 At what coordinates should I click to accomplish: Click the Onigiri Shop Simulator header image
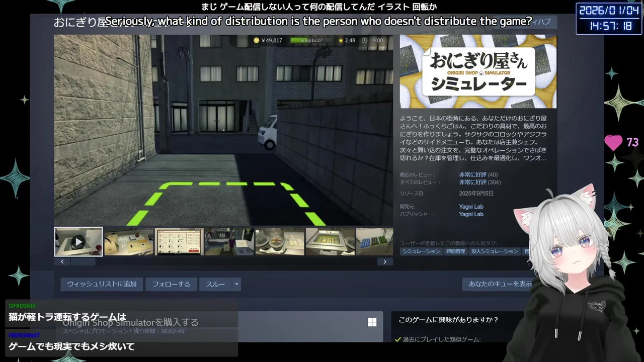tap(478, 71)
